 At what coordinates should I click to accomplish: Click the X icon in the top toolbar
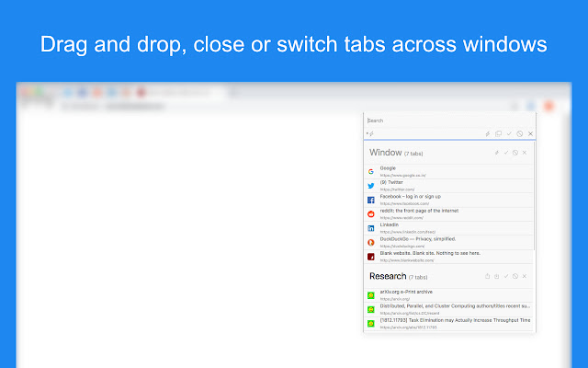pos(531,133)
